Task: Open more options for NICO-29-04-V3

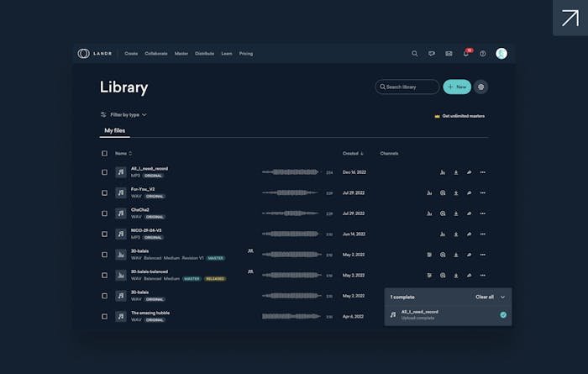Action: [x=482, y=234]
